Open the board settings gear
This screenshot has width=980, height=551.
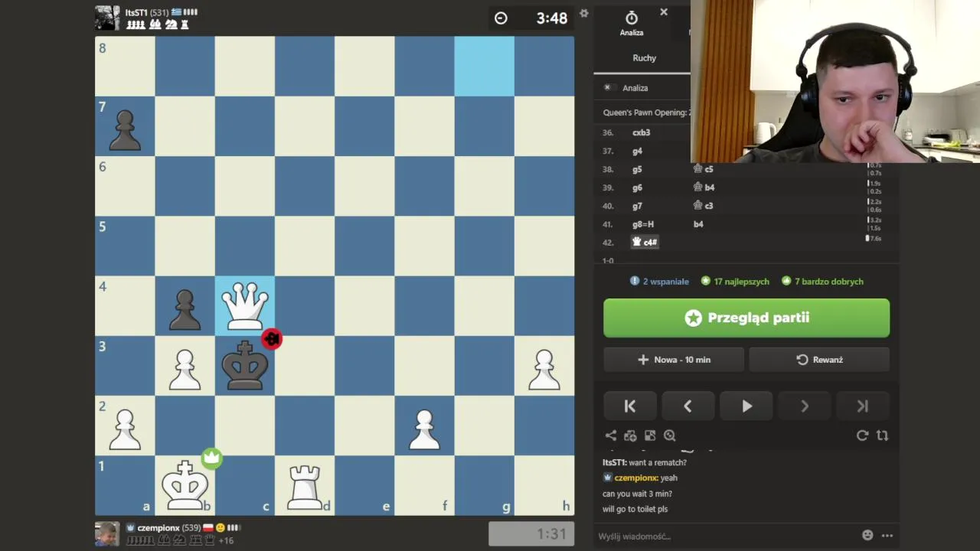click(583, 13)
